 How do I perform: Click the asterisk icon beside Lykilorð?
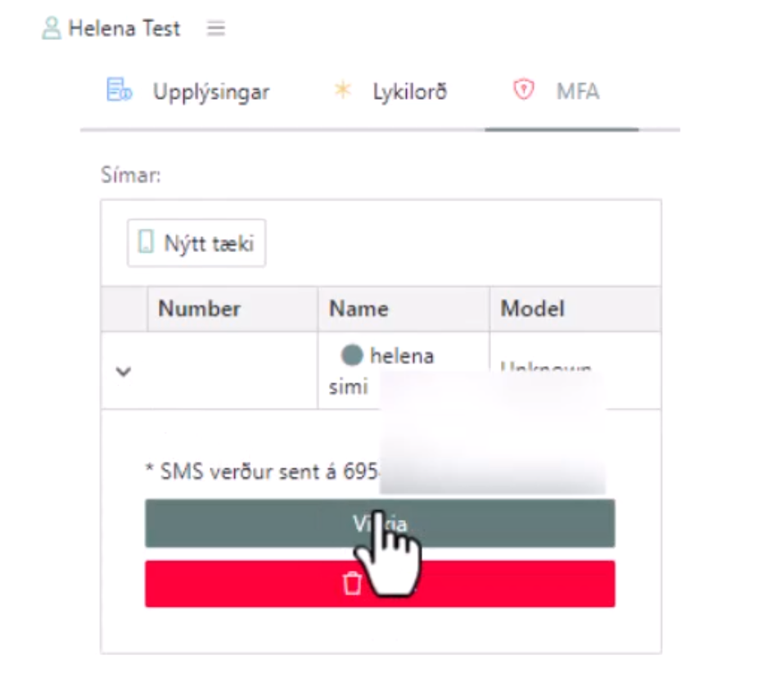pyautogui.click(x=342, y=90)
